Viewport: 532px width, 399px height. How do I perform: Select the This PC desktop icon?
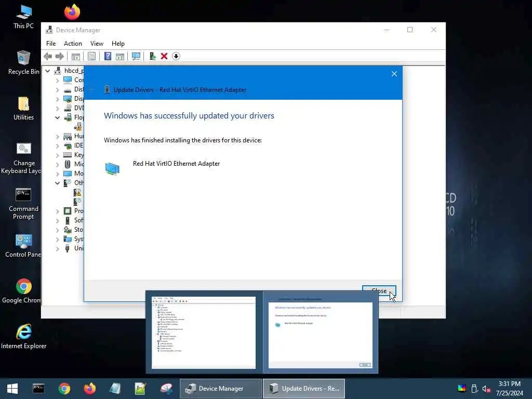[x=24, y=17]
